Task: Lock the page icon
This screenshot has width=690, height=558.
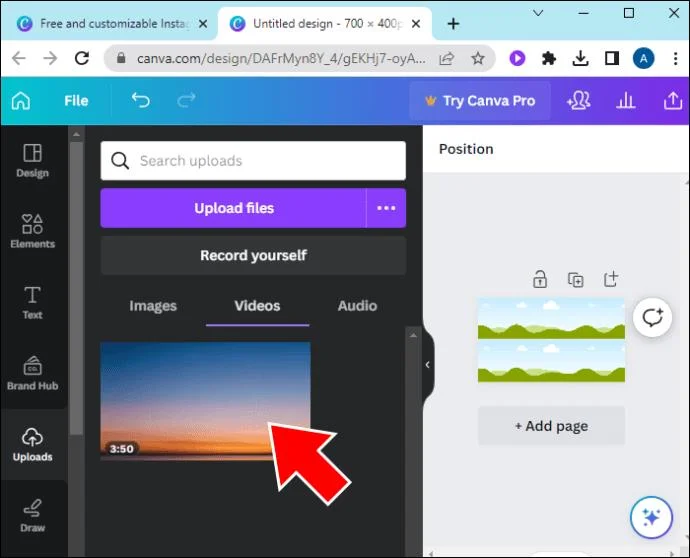Action: (540, 279)
